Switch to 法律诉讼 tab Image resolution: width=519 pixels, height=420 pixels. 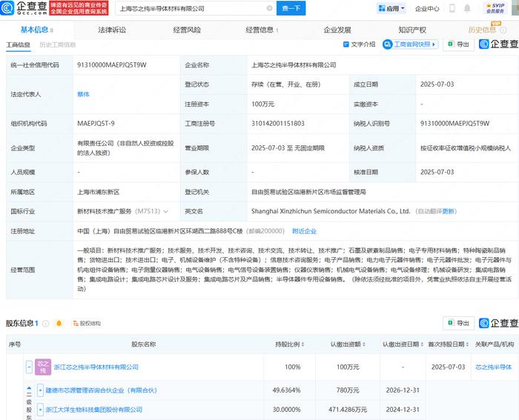coord(112,30)
